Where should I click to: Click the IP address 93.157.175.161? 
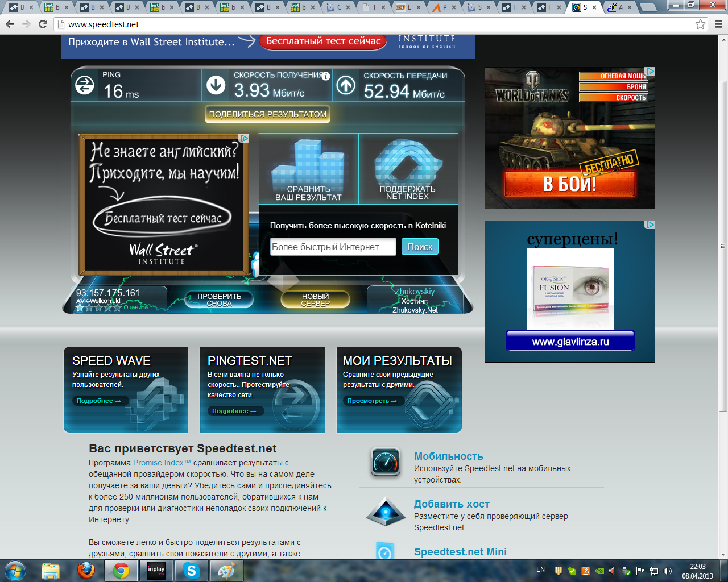[x=108, y=293]
